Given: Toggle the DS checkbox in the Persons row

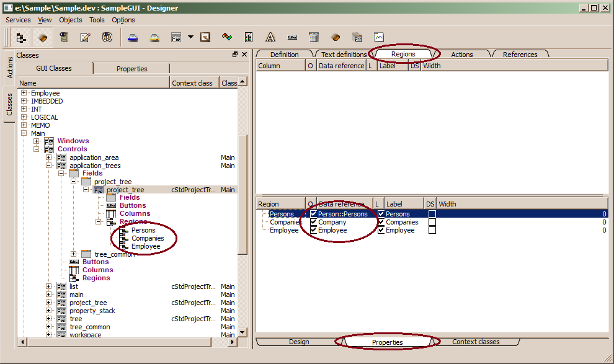Looking at the screenshot, I should coord(432,214).
